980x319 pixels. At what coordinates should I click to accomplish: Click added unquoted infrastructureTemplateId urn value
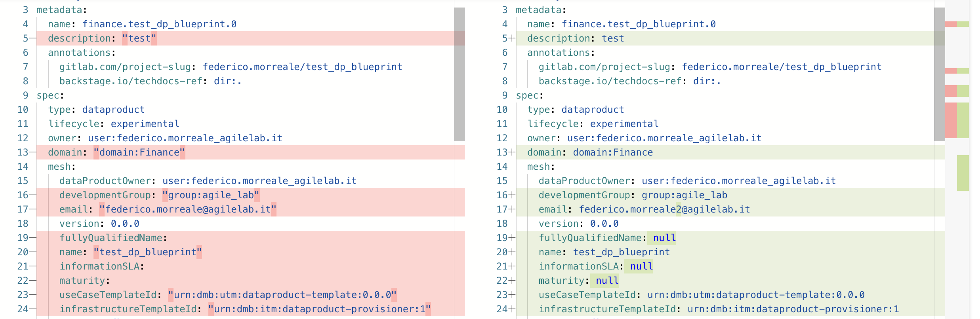click(x=793, y=309)
